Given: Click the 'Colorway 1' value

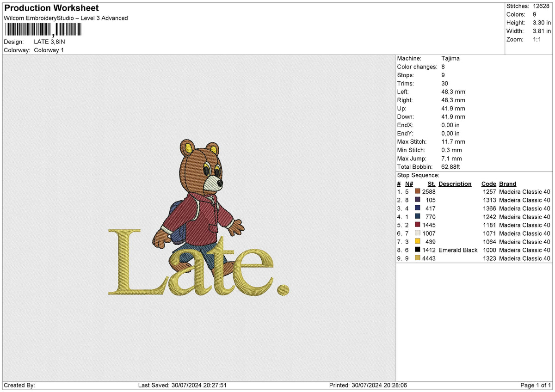Looking at the screenshot, I should point(49,50).
